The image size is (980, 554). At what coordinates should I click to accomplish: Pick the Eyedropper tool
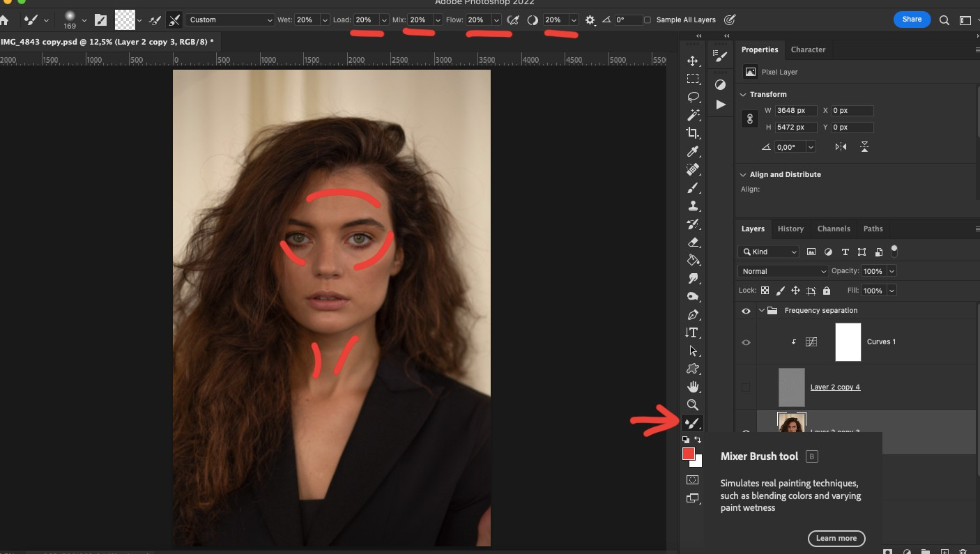[693, 151]
